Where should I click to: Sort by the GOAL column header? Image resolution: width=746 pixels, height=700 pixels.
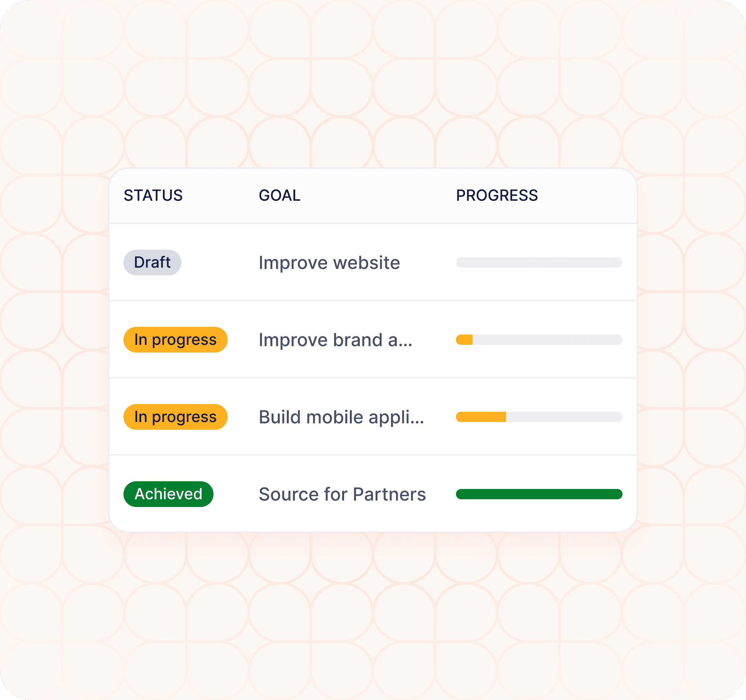click(x=279, y=196)
